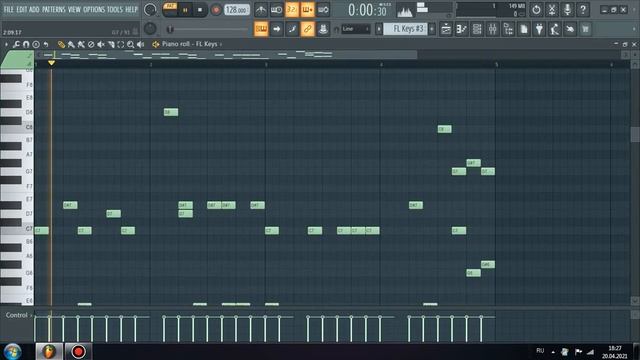This screenshot has width=640, height=360.
Task: Open the ADD menu
Action: [x=34, y=9]
